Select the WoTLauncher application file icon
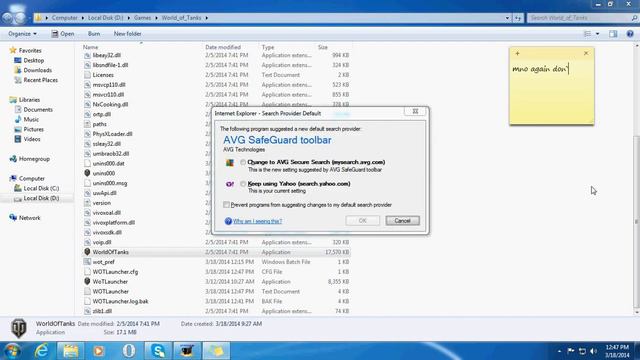 click(87, 282)
